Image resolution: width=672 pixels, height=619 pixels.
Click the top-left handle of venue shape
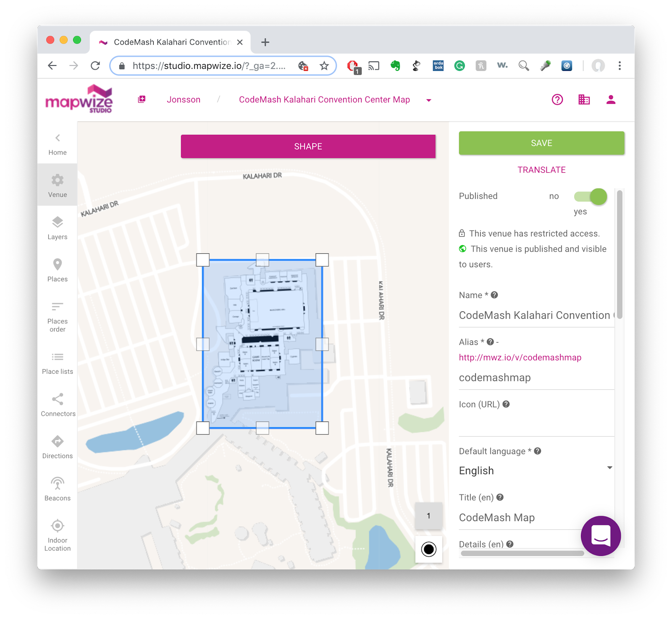(x=203, y=260)
